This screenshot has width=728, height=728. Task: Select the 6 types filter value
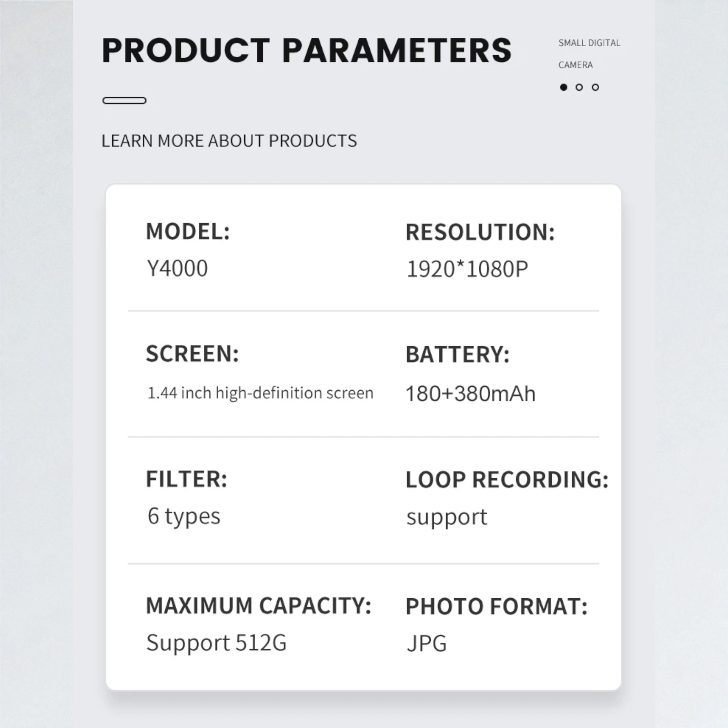coord(184,516)
